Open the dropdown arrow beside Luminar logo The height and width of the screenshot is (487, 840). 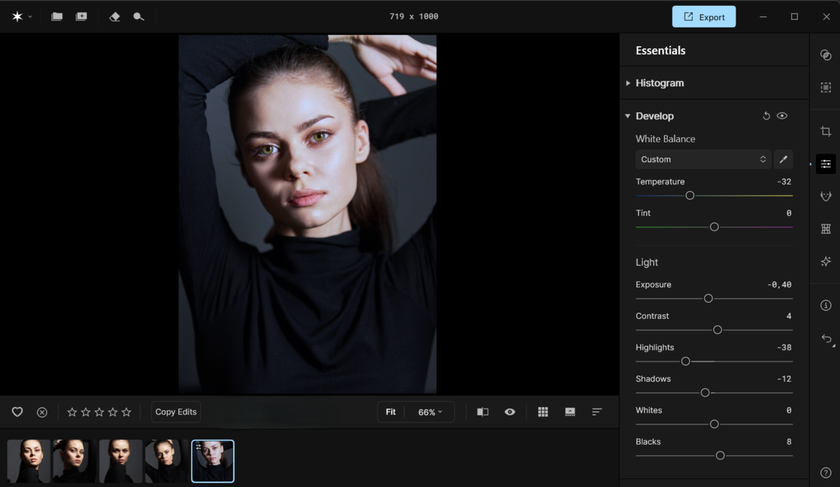[30, 17]
